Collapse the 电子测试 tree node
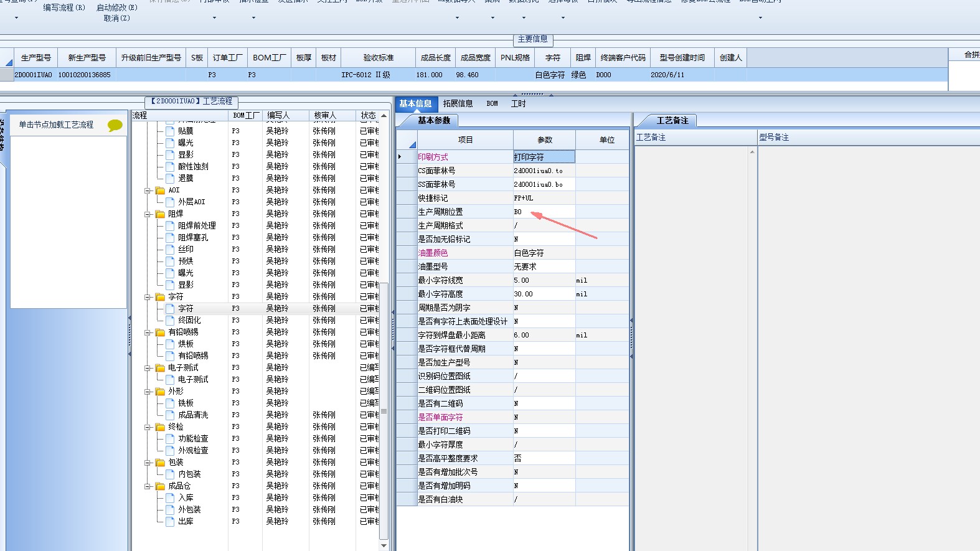 coord(148,367)
